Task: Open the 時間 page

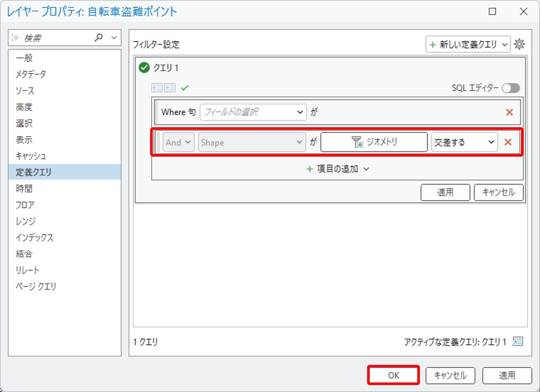Action: tap(65, 189)
